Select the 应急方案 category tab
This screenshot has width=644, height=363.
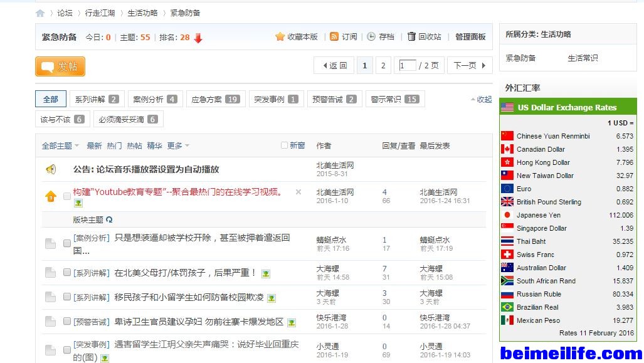pyautogui.click(x=214, y=99)
